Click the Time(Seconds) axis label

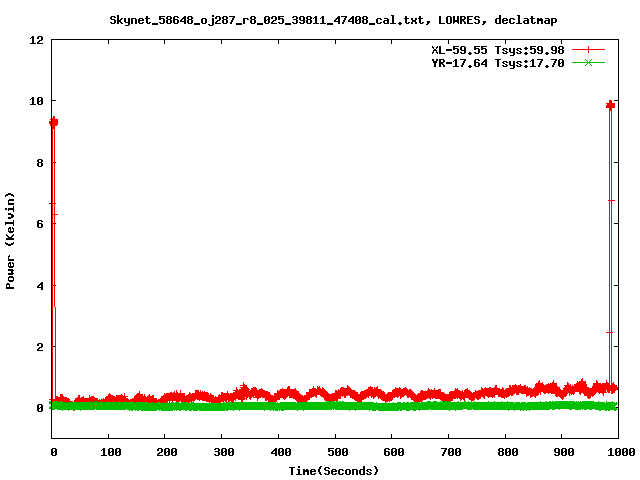334,471
